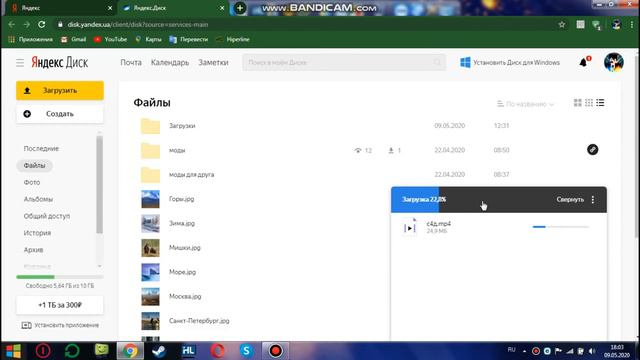Select Последние in sidebar
The width and height of the screenshot is (640, 360).
[x=41, y=149]
